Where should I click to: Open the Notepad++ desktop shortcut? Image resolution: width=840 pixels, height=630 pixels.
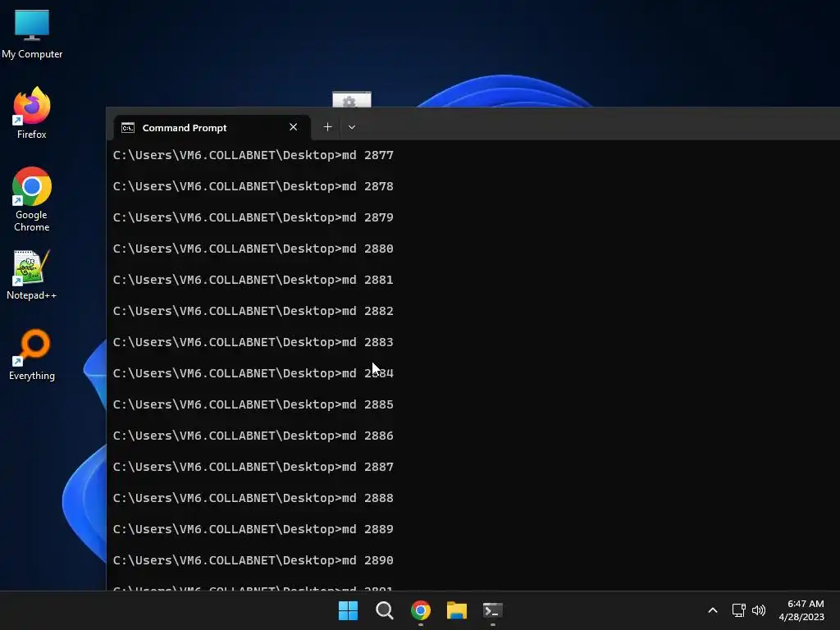[32, 275]
